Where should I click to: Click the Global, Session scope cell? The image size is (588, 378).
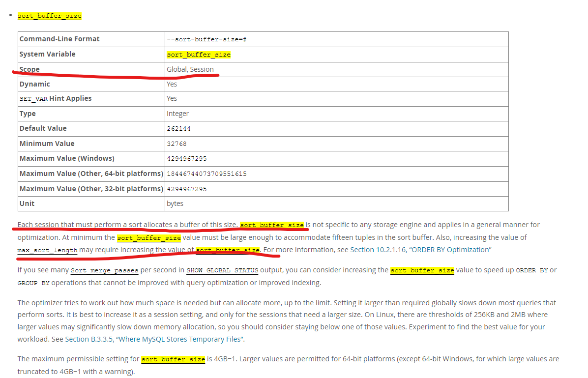(x=190, y=69)
